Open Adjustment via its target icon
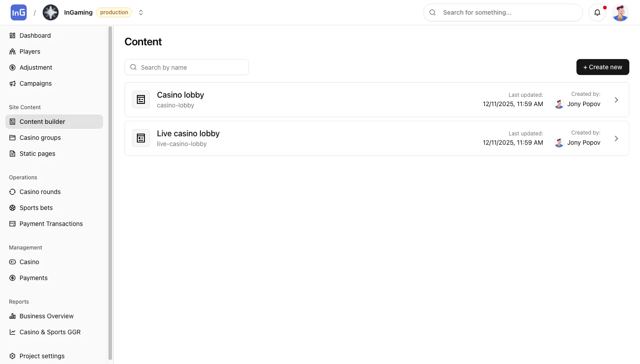The width and height of the screenshot is (640, 364). [12, 67]
